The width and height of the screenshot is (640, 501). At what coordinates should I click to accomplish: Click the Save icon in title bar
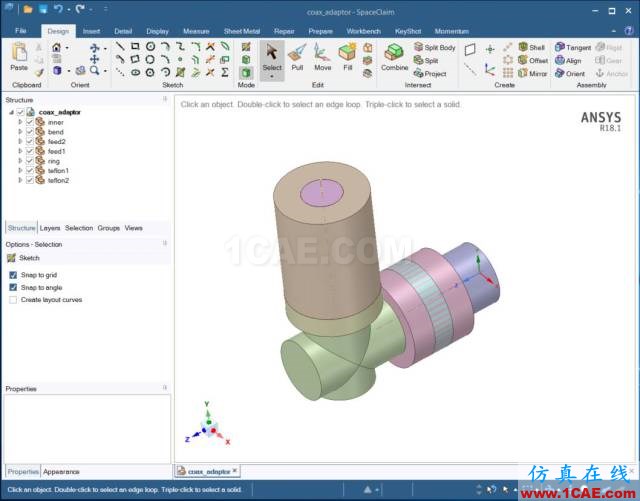[43, 9]
